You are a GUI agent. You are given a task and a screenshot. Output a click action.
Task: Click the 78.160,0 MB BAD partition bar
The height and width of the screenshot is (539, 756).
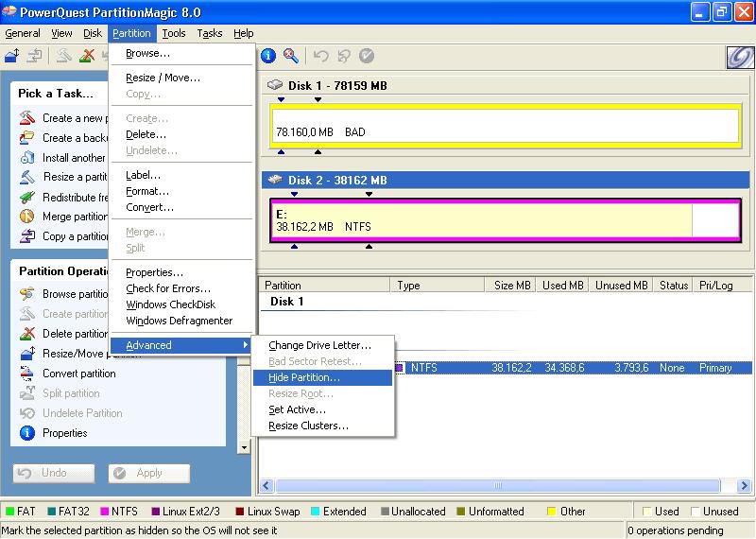(506, 126)
